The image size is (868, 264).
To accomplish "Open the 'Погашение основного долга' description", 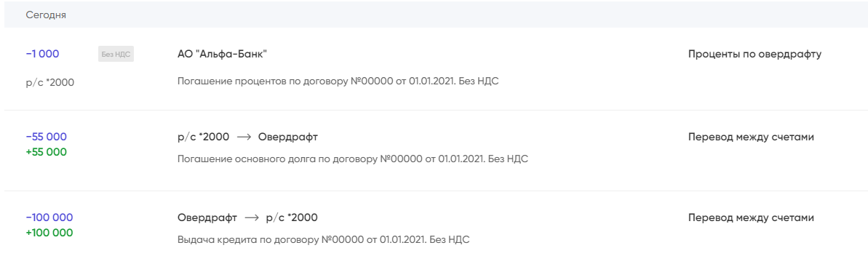I will (x=353, y=159).
